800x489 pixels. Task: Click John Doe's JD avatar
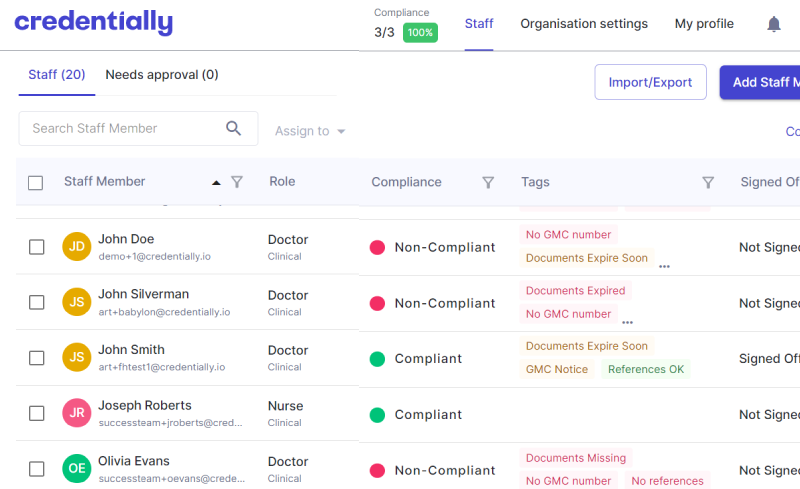77,247
